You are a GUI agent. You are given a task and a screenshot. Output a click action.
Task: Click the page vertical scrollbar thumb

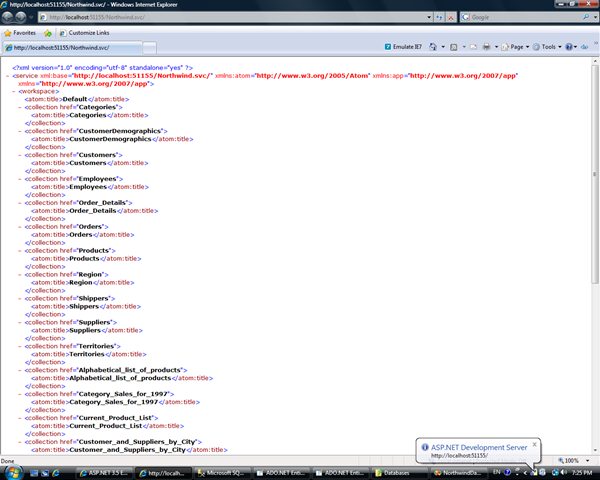click(595, 174)
